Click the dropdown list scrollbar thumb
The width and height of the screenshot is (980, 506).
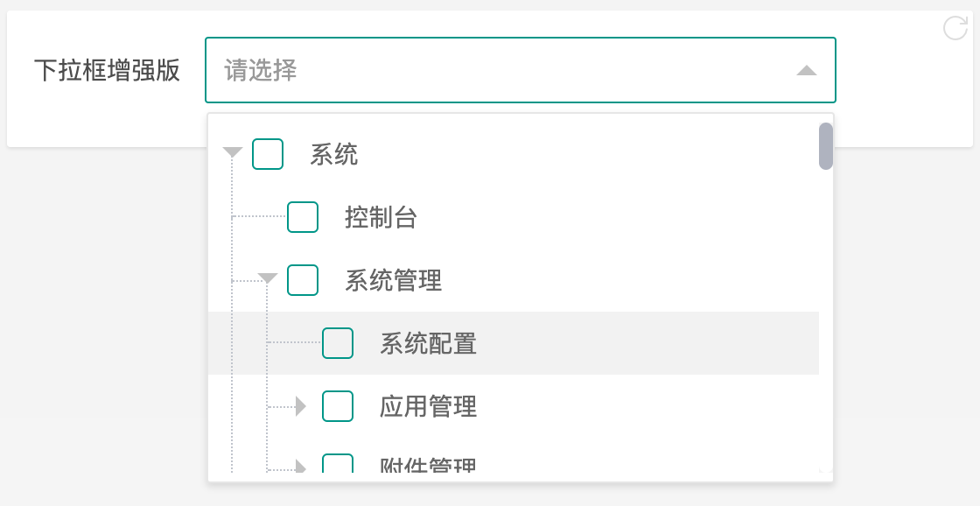[x=825, y=146]
